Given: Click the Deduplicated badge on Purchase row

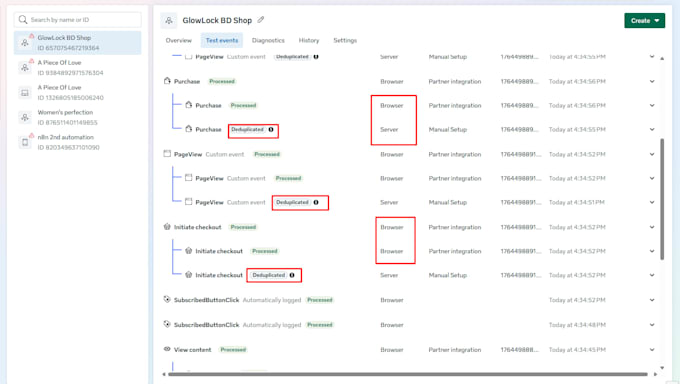Looking at the screenshot, I should tap(247, 130).
